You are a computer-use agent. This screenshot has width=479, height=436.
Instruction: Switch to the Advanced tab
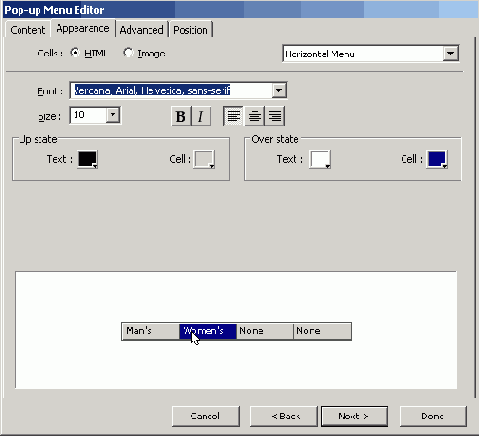click(x=141, y=30)
